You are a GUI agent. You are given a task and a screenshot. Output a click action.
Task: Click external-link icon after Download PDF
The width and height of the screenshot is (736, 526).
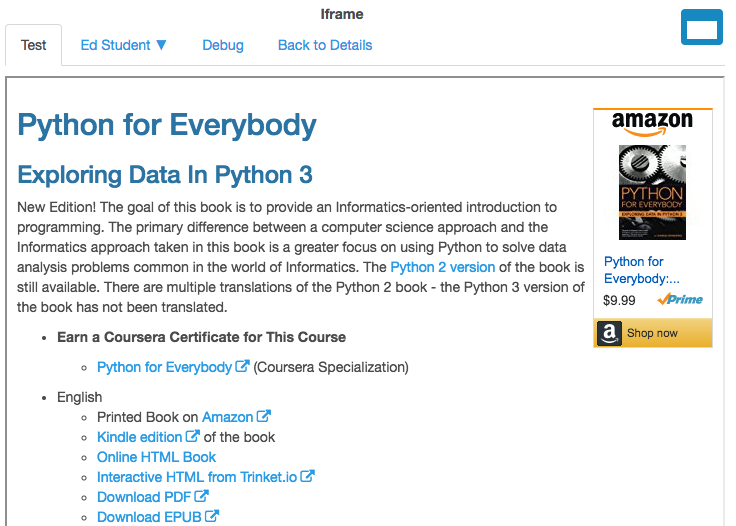pos(201,496)
